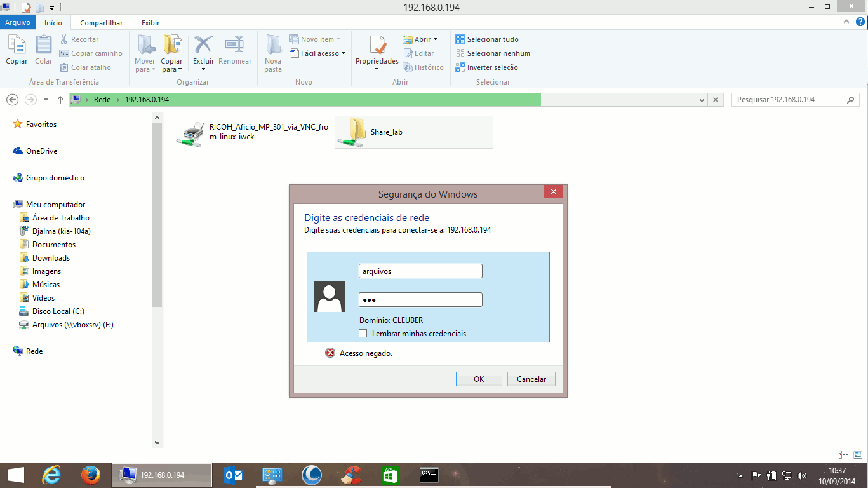
Task: Open Internet Explorer from taskbar
Action: (52, 475)
